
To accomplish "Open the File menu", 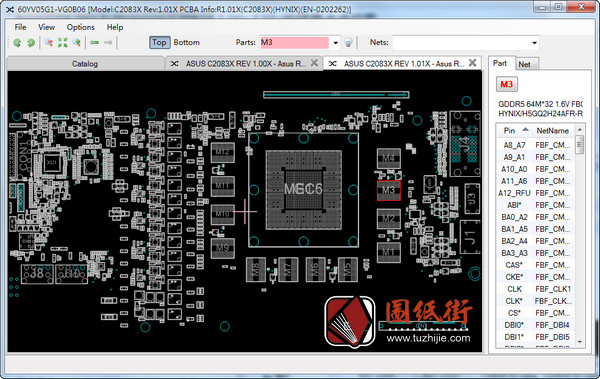I will [20, 27].
